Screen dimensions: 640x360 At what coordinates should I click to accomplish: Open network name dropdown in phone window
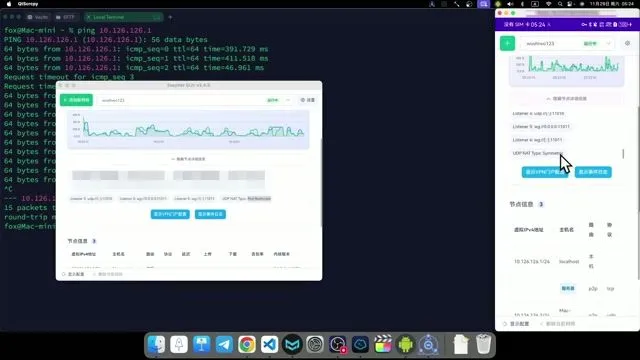pyautogui.click(x=608, y=43)
